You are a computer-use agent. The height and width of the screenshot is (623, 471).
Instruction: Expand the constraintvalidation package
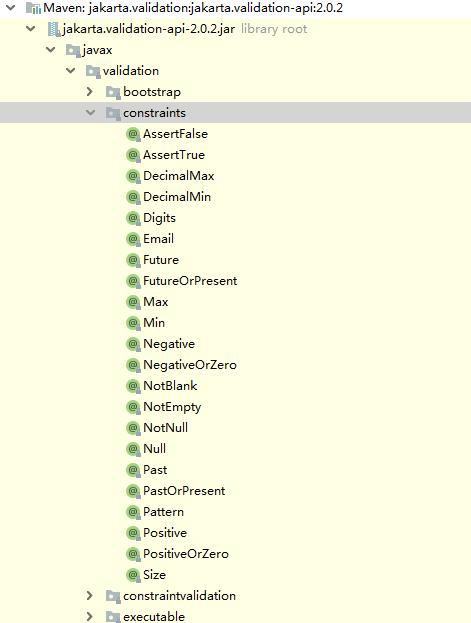(90, 596)
